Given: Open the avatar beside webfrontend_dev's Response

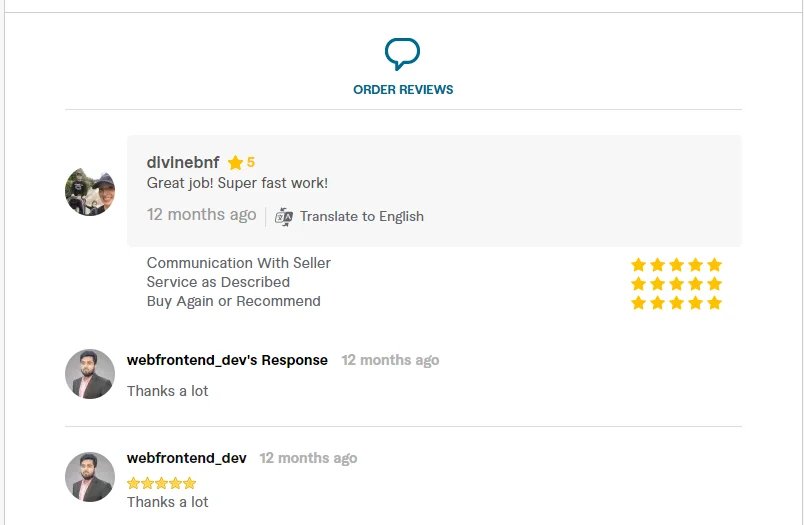Looking at the screenshot, I should point(90,374).
